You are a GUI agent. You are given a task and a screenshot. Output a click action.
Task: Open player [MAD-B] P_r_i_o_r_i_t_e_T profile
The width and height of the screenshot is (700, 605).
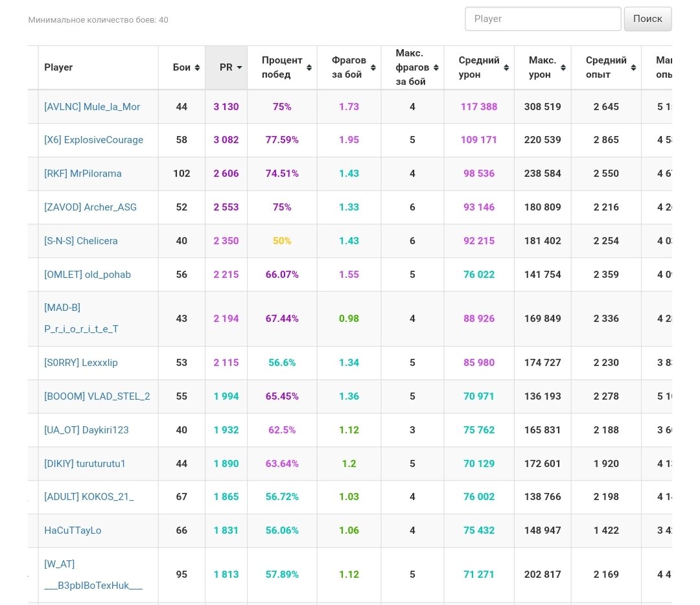pos(81,318)
